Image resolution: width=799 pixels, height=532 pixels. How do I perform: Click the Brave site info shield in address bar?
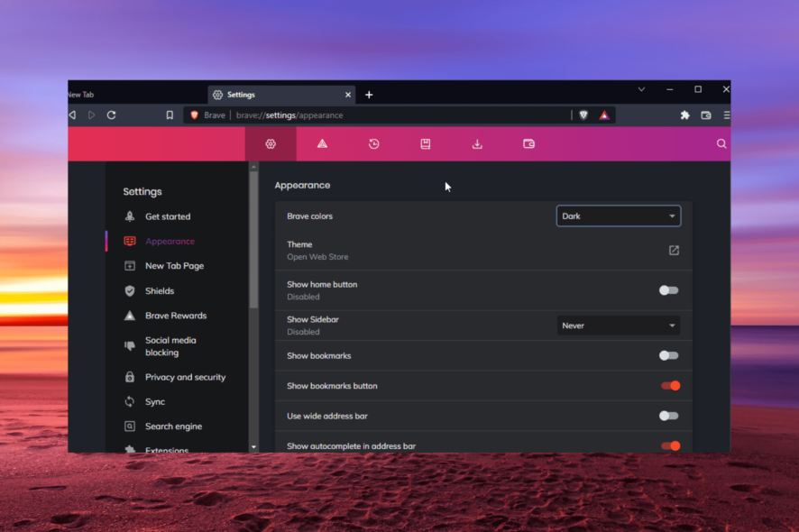194,115
